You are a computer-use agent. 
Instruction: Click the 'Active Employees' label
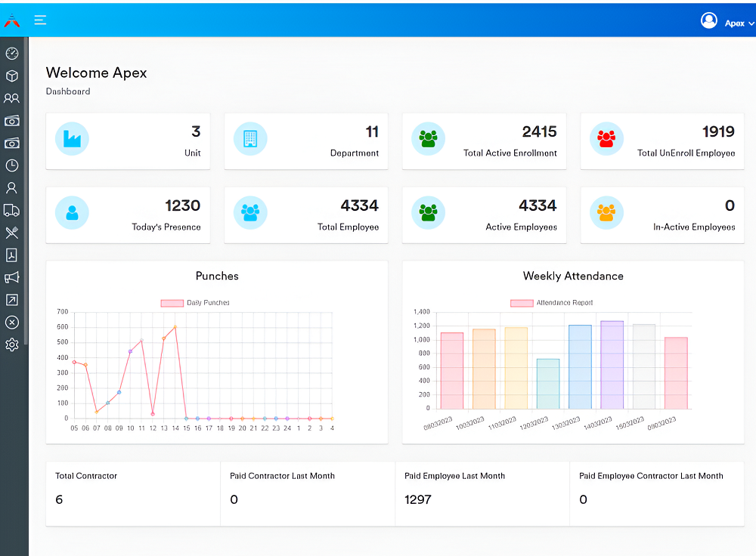coord(521,227)
